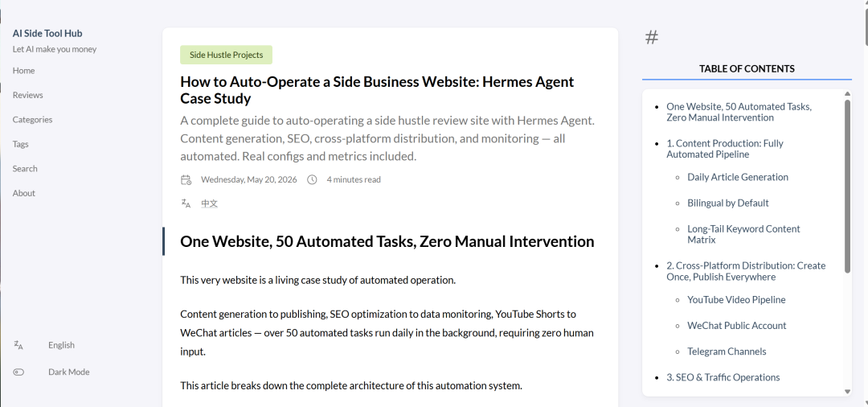Open the English language selector

click(x=61, y=345)
